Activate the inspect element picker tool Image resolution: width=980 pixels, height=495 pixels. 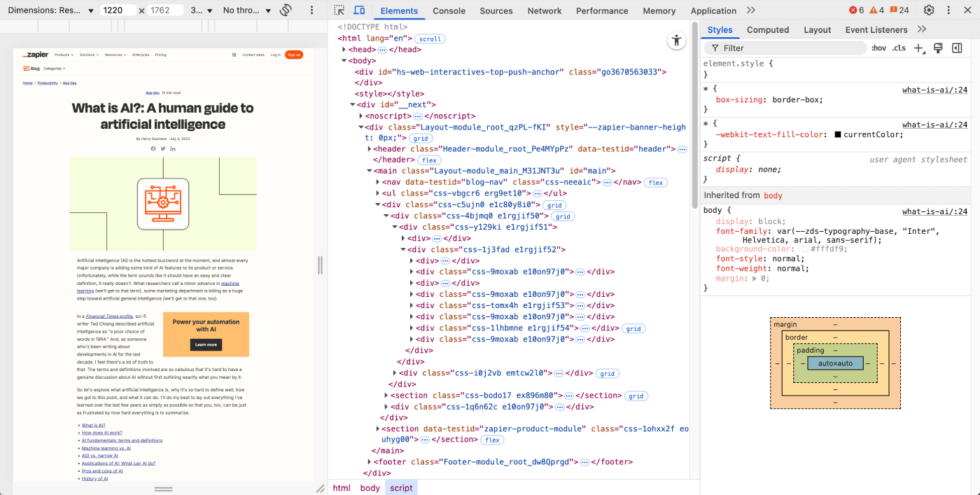(x=339, y=11)
